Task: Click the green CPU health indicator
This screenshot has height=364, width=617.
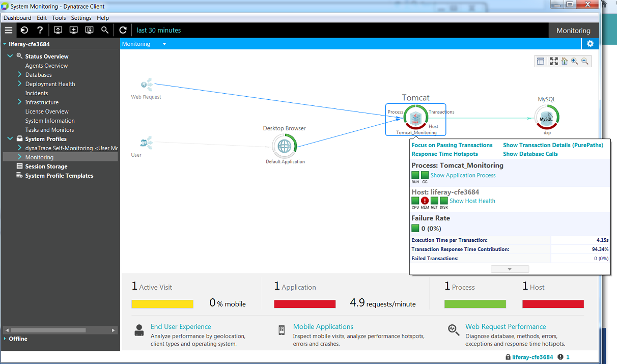Action: click(x=415, y=201)
